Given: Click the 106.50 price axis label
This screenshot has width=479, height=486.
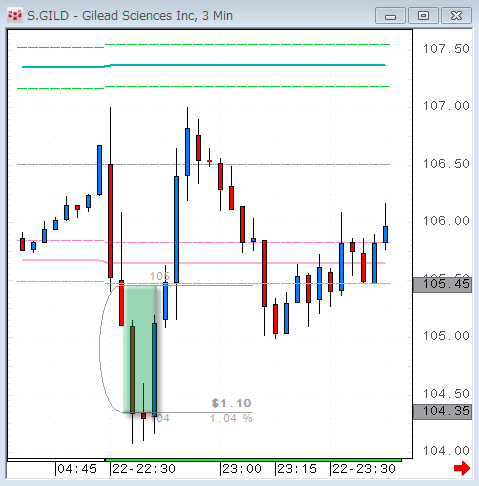Looking at the screenshot, I should point(446,164).
